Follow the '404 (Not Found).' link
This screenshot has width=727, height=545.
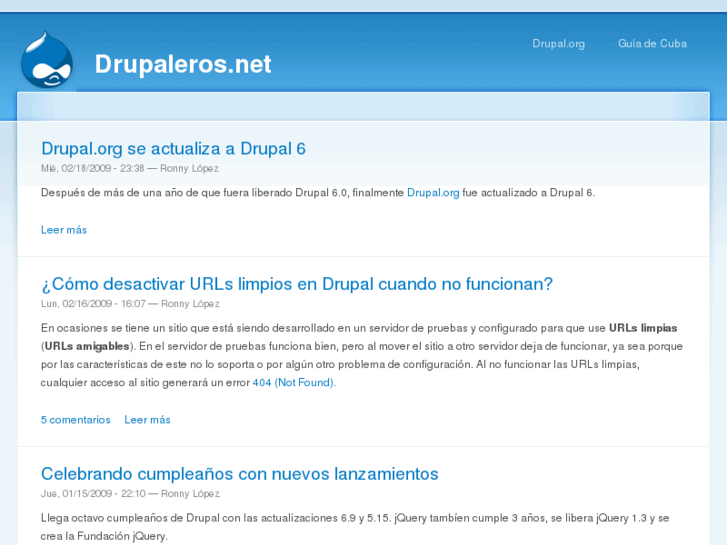[x=294, y=383]
